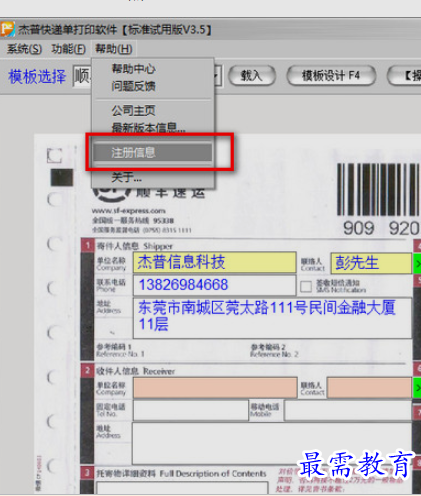Viewport: 421px width, 496px height.
Task: Edit contact field 彭先生
Action: coord(371,263)
